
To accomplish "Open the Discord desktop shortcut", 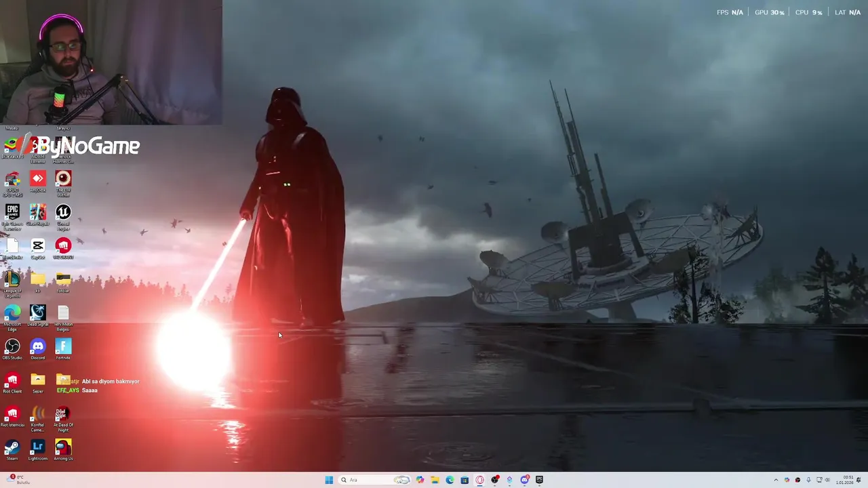I will [x=38, y=349].
